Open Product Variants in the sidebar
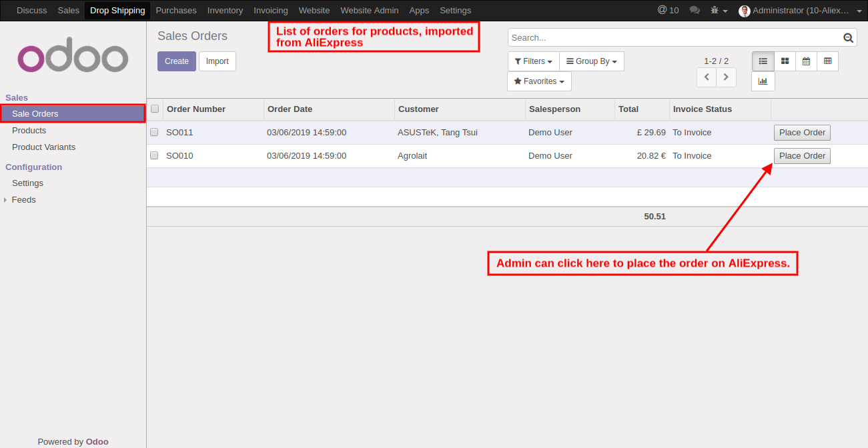Image resolution: width=868 pixels, height=448 pixels. tap(43, 147)
